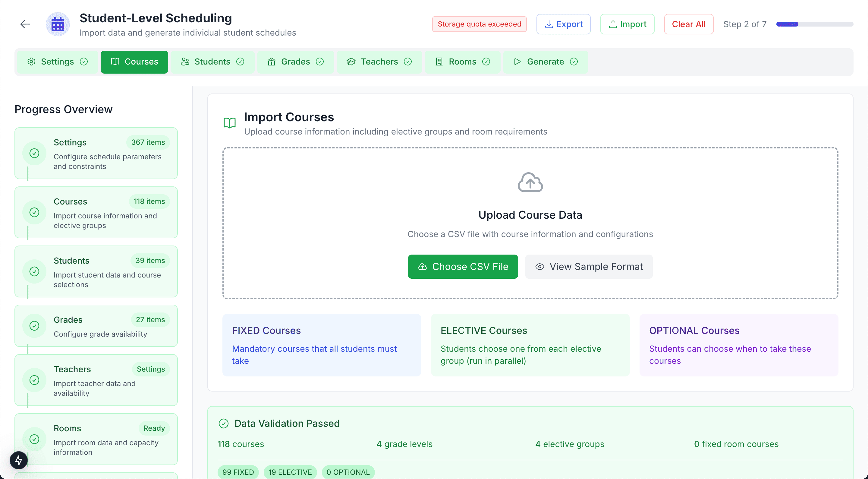Open the Grades tab

click(295, 62)
